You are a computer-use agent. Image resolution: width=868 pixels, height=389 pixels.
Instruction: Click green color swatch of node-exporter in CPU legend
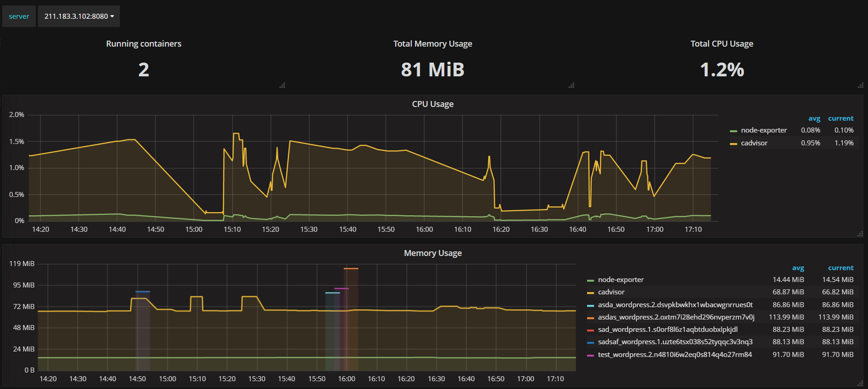733,131
